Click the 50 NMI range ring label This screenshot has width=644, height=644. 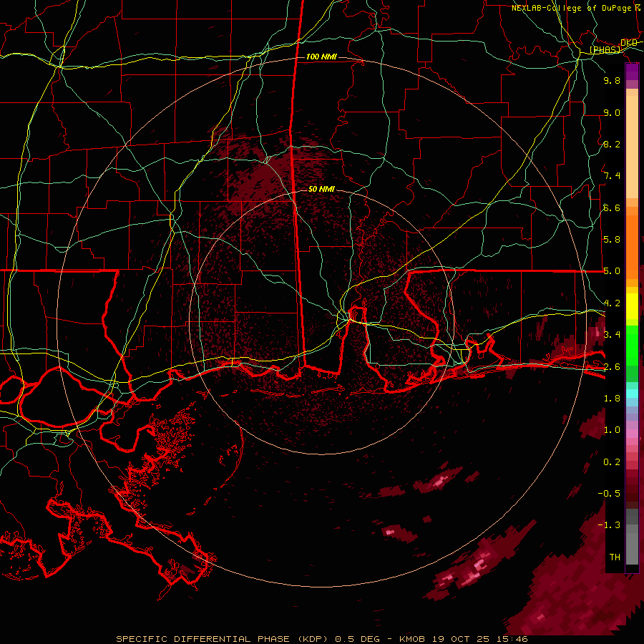coord(321,189)
